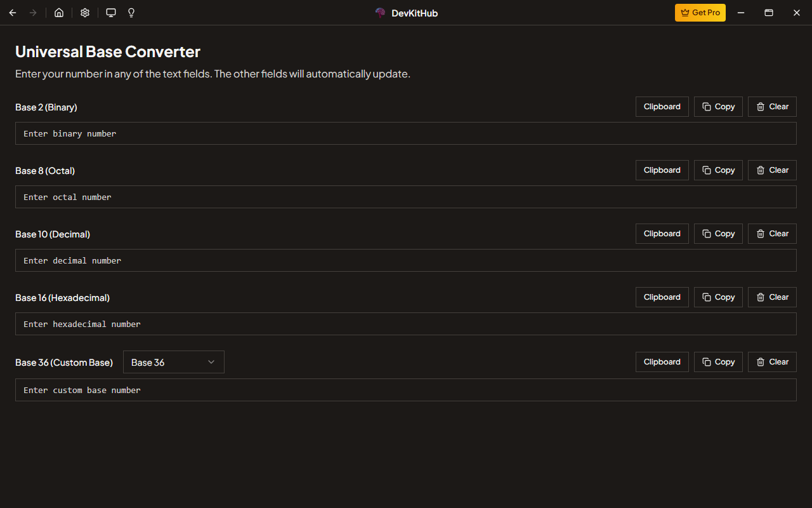Image resolution: width=812 pixels, height=508 pixels.
Task: Click the Base 36 (Custom Base) label
Action: [64, 363]
